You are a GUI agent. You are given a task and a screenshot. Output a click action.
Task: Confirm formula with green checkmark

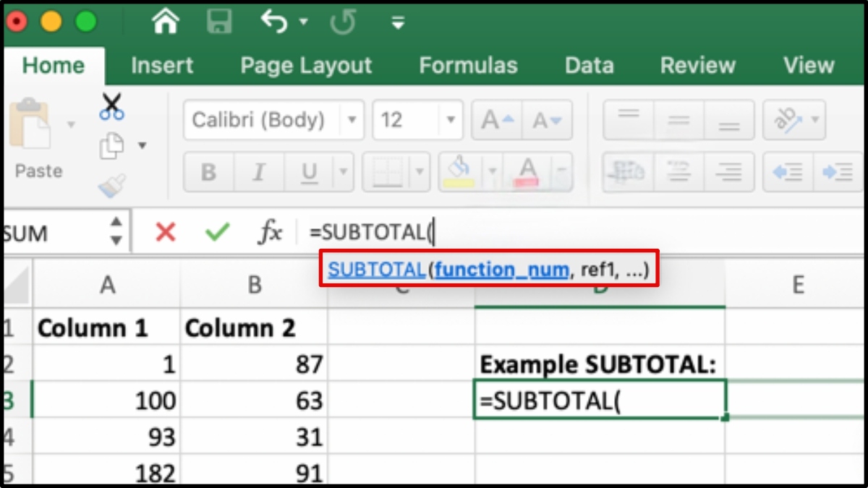217,232
